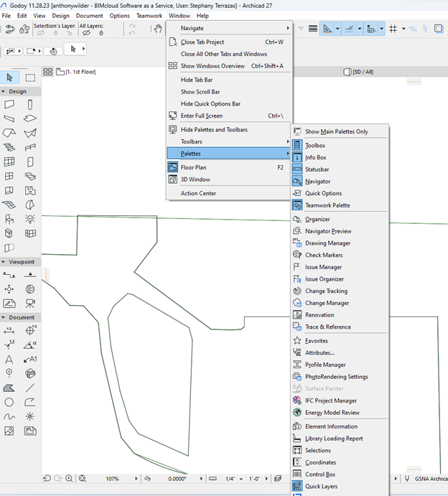Select the Arrow selection tool

tap(9, 78)
